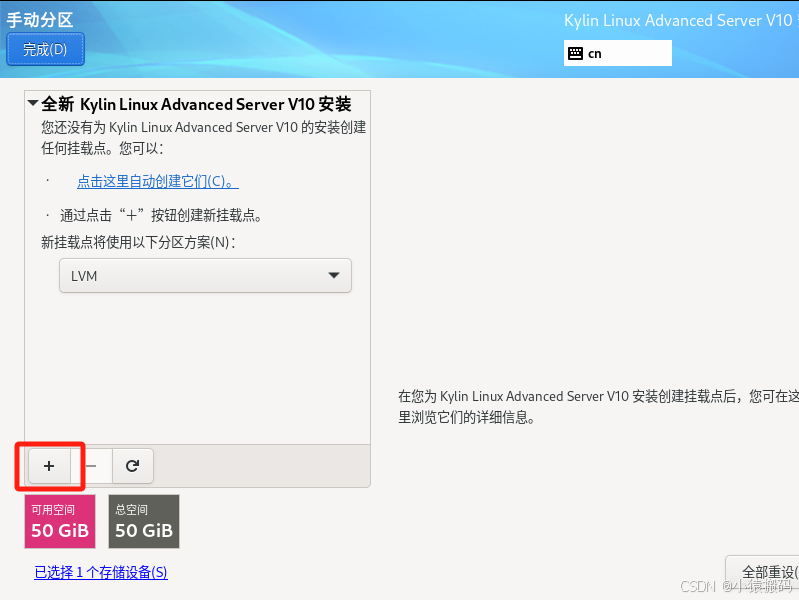The width and height of the screenshot is (799, 600).
Task: Click the keyboard layout icon
Action: [575, 54]
